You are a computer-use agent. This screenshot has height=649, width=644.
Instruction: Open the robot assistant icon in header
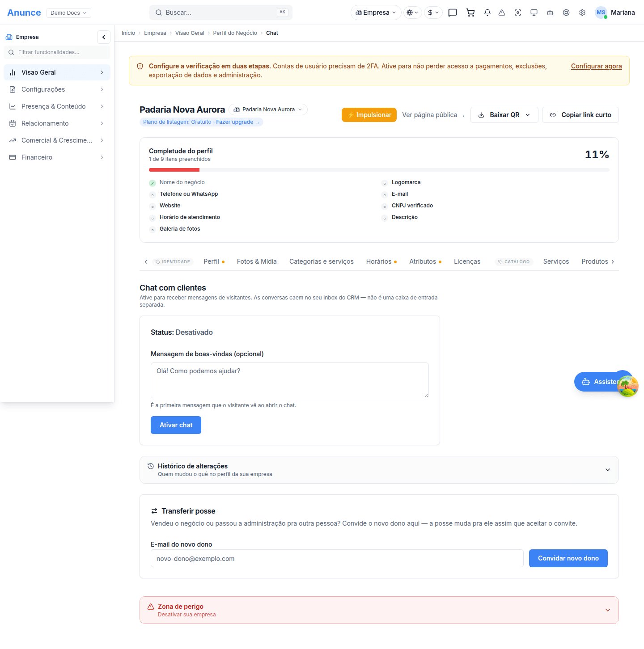pos(550,13)
